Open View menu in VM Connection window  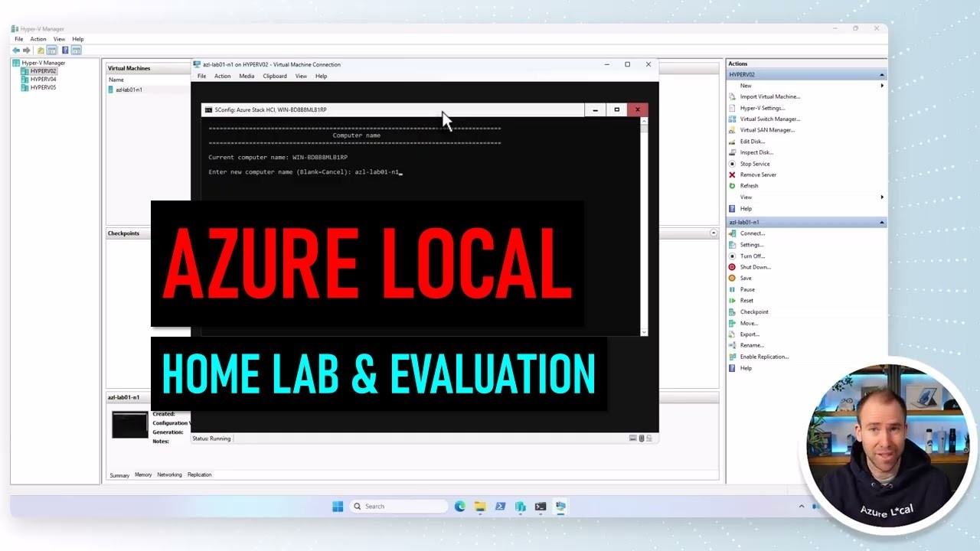(302, 76)
